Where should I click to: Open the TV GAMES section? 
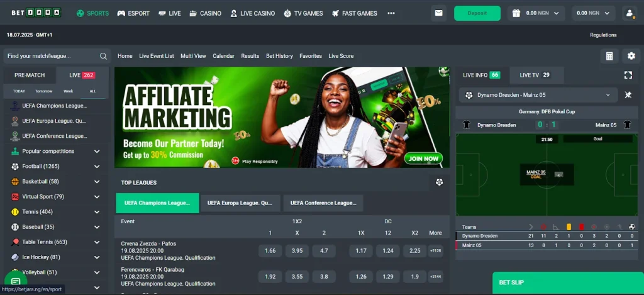(x=303, y=13)
